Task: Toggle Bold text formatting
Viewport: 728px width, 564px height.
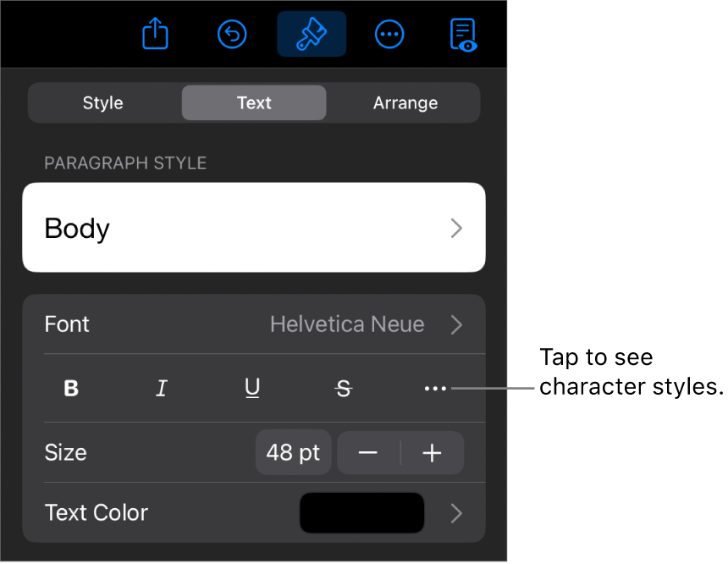Action: (71, 388)
